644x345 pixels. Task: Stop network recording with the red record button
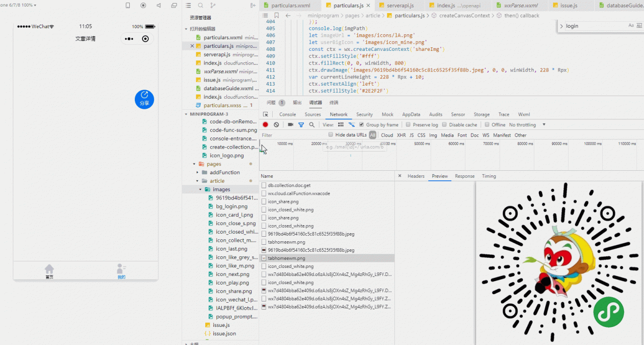[266, 124]
